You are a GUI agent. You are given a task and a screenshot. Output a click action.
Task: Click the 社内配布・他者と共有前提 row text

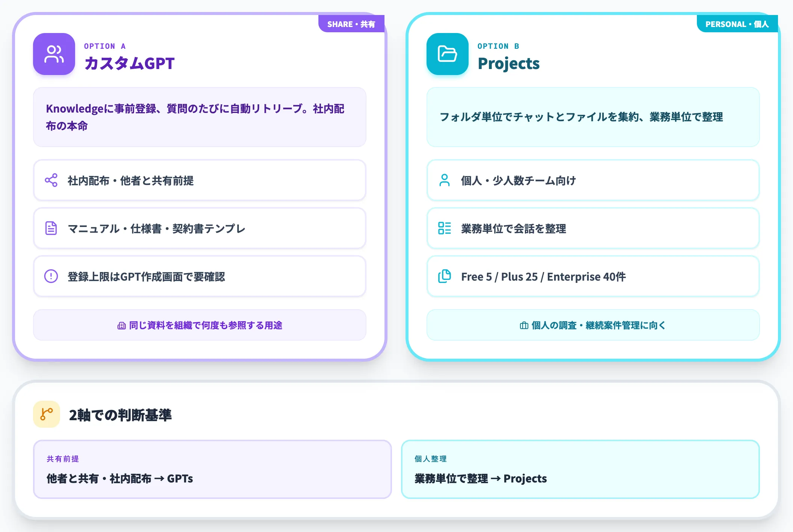coord(131,181)
